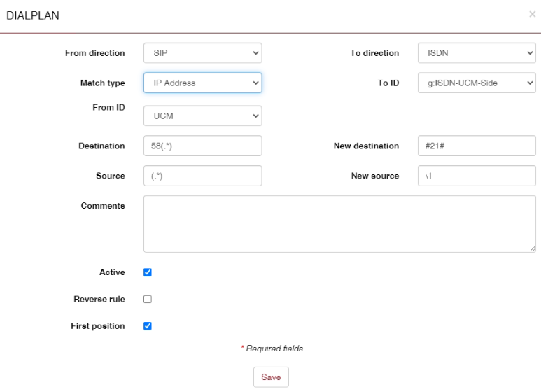541x392 pixels.
Task: Click the First position label
Action: tap(98, 326)
